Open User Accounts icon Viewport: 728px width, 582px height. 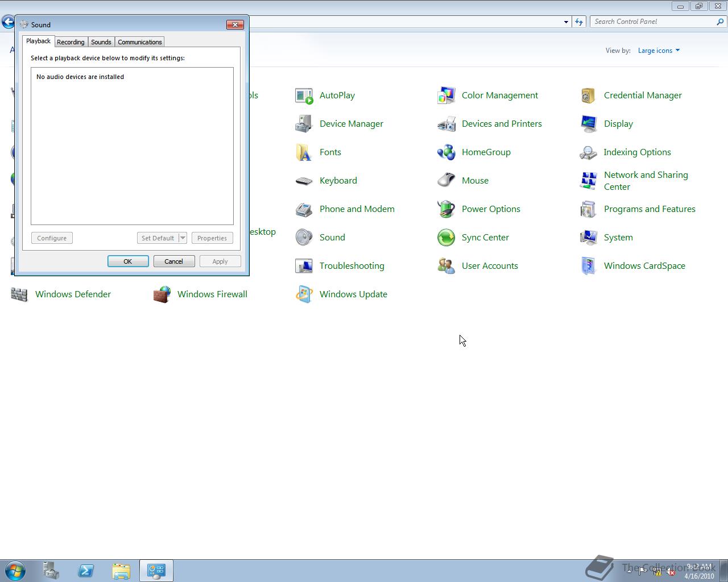pos(446,266)
